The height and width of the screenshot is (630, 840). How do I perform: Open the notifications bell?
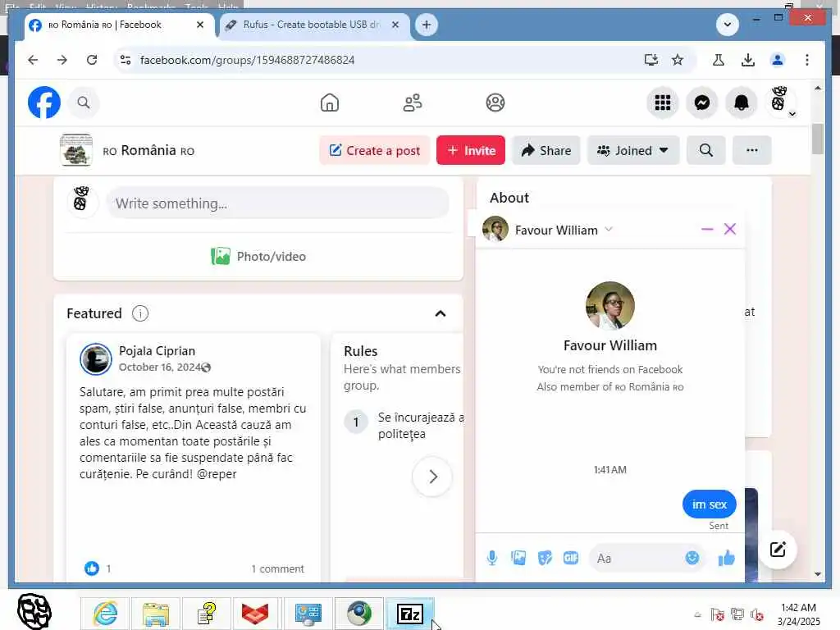coord(742,103)
